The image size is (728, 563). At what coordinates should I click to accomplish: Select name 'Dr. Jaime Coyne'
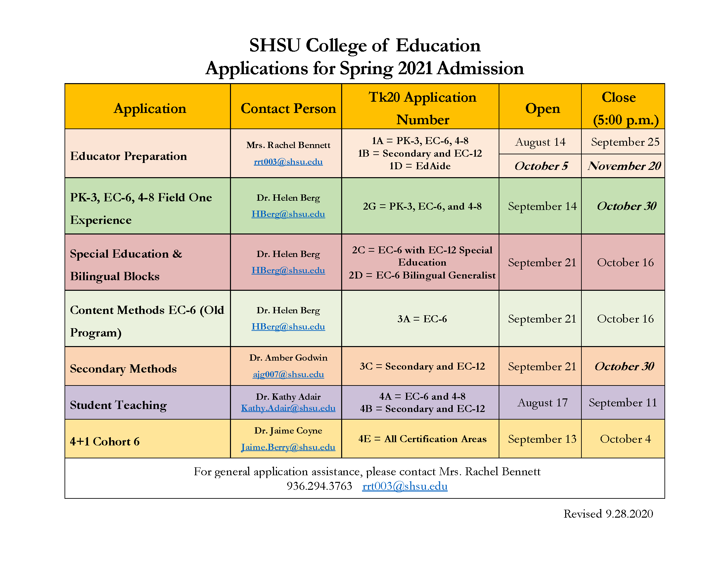pos(288,431)
